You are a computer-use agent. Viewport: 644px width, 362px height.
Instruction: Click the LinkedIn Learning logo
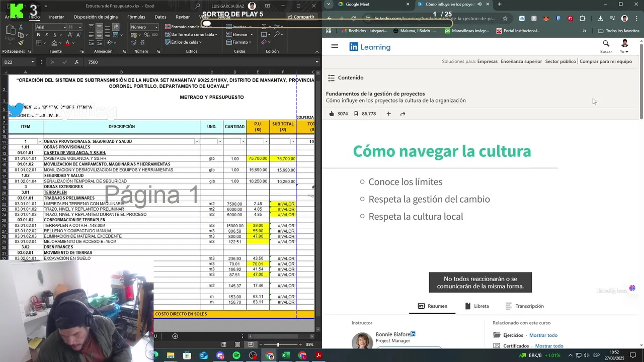[x=370, y=47]
